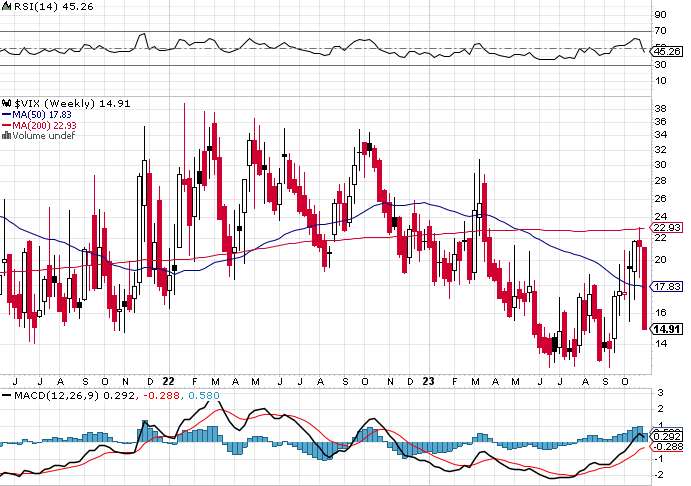
Task: Click the blue 17.83 price tag on right axis
Action: click(x=667, y=287)
